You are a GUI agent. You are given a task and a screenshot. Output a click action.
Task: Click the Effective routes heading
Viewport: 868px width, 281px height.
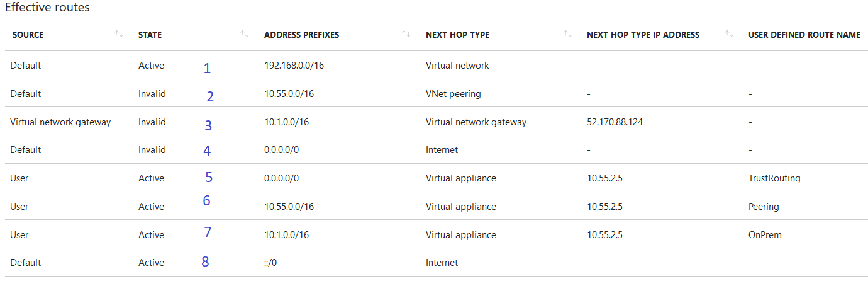pyautogui.click(x=47, y=8)
